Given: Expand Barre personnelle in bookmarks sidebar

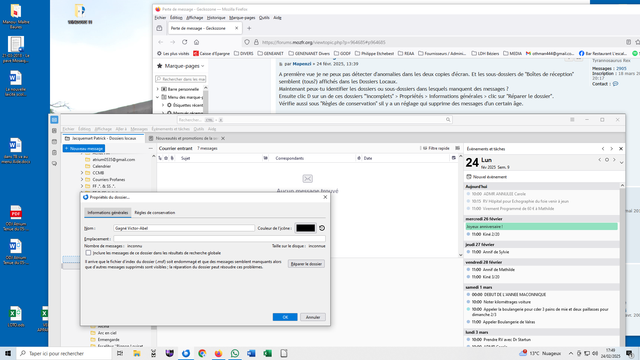Looking at the screenshot, I should point(158,89).
